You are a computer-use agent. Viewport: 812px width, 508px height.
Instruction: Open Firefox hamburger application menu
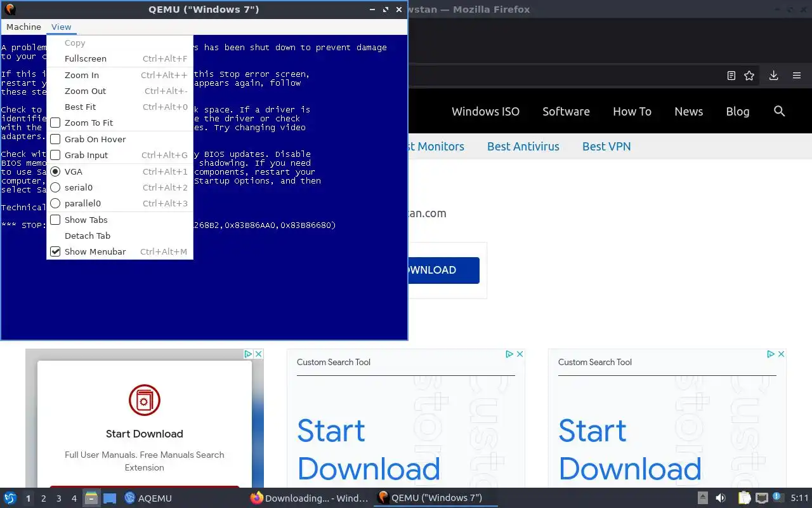click(x=797, y=76)
